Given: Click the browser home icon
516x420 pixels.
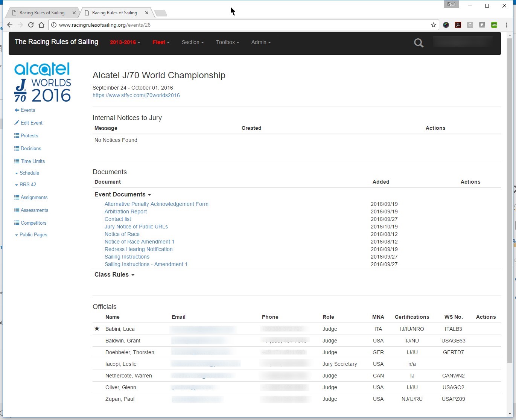Looking at the screenshot, I should (x=41, y=25).
